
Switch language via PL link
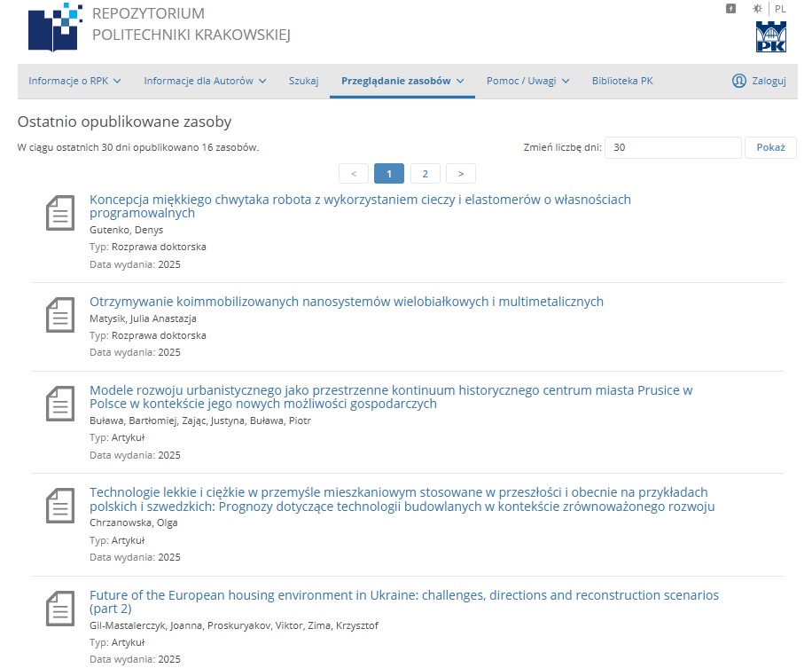coord(780,9)
